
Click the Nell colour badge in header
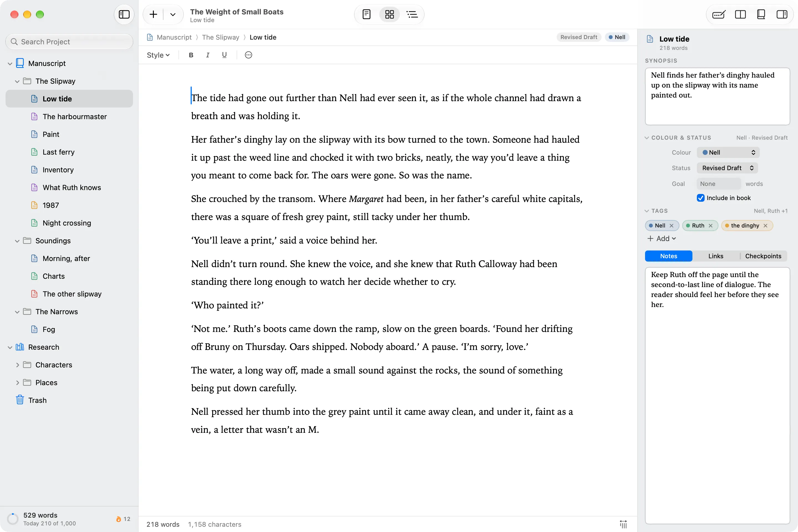[x=617, y=37]
